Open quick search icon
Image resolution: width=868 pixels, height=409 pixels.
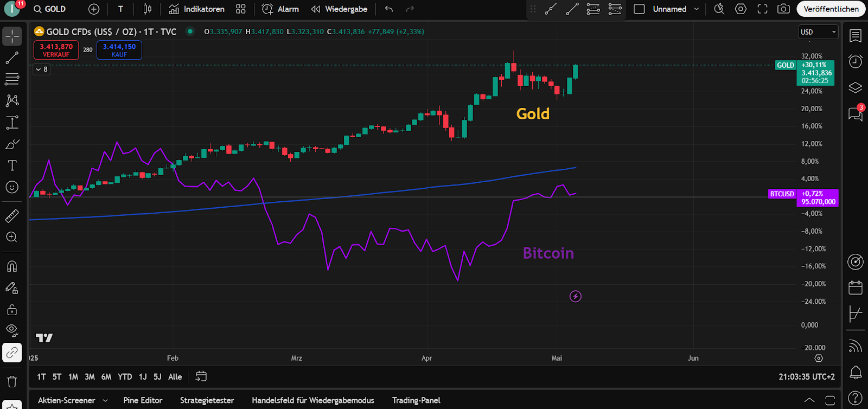pyautogui.click(x=719, y=9)
